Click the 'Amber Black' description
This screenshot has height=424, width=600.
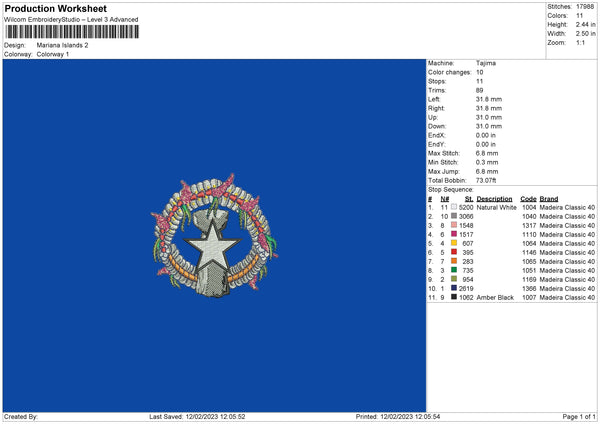[x=495, y=297]
